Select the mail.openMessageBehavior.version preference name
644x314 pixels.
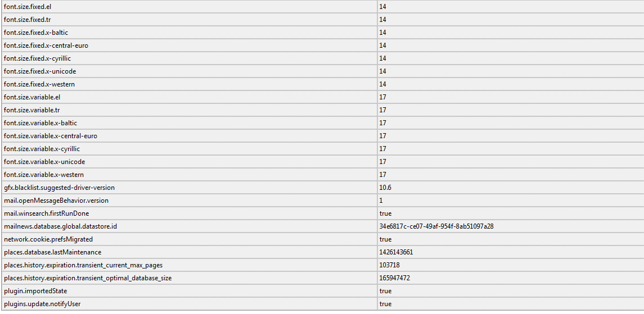[x=56, y=201]
